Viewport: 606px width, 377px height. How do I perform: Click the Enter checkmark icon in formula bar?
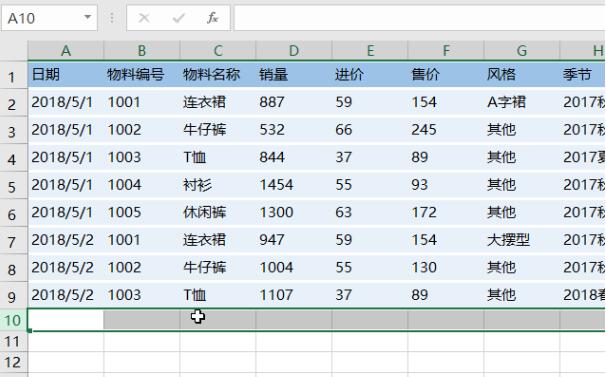click(178, 18)
